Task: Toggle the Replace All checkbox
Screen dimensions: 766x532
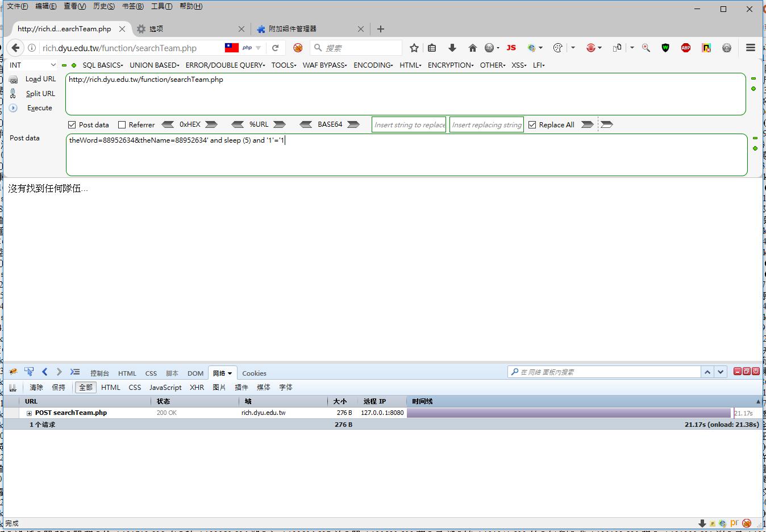Action: (x=532, y=124)
